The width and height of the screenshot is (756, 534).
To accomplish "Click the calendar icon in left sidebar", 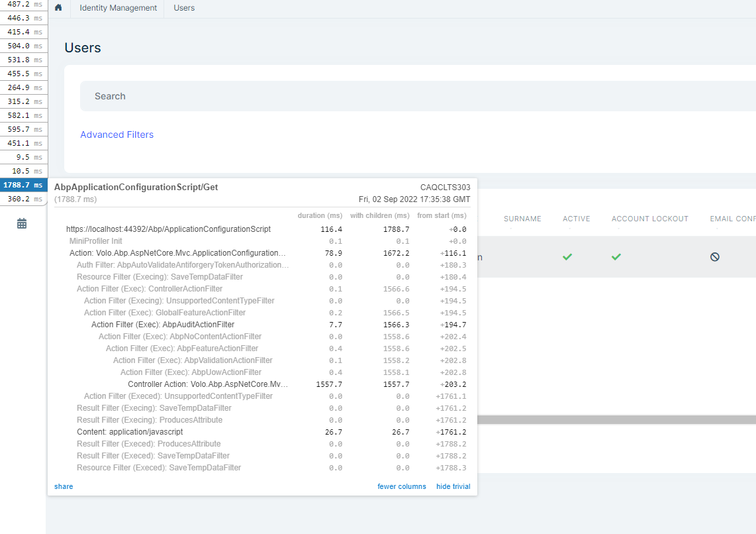I will point(22,223).
